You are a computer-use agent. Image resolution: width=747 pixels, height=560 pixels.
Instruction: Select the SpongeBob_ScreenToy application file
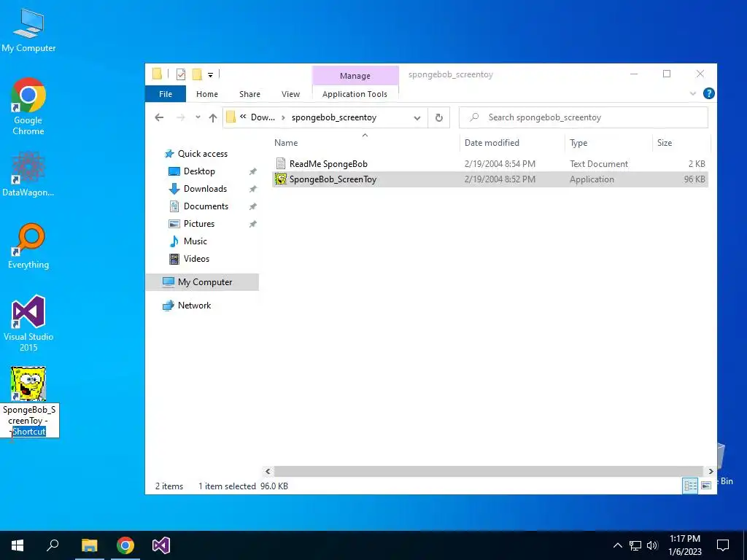coord(490,179)
